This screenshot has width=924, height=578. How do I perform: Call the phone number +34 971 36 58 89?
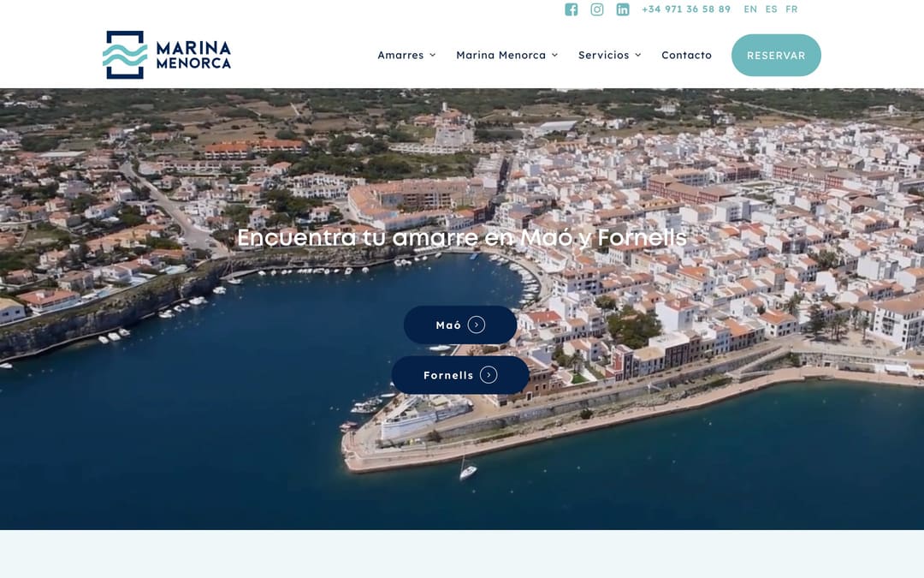click(x=686, y=9)
